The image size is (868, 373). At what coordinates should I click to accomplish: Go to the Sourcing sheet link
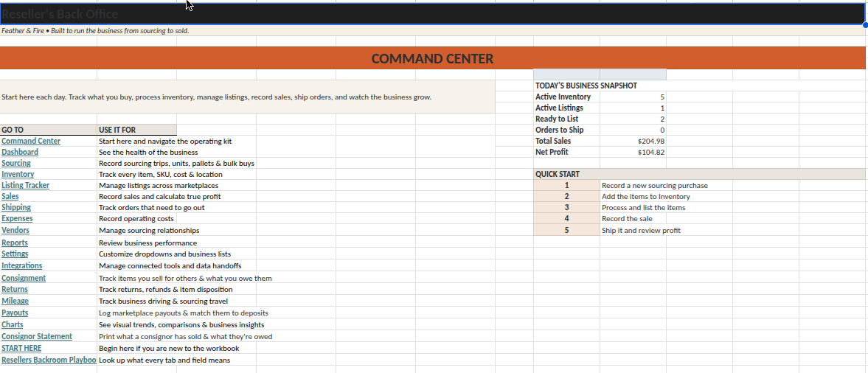pyautogui.click(x=16, y=163)
